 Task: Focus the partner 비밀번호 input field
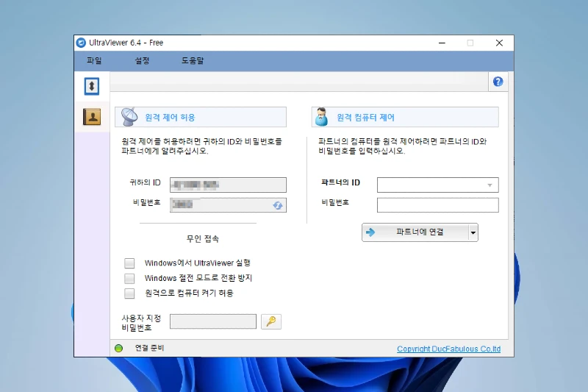tap(437, 205)
